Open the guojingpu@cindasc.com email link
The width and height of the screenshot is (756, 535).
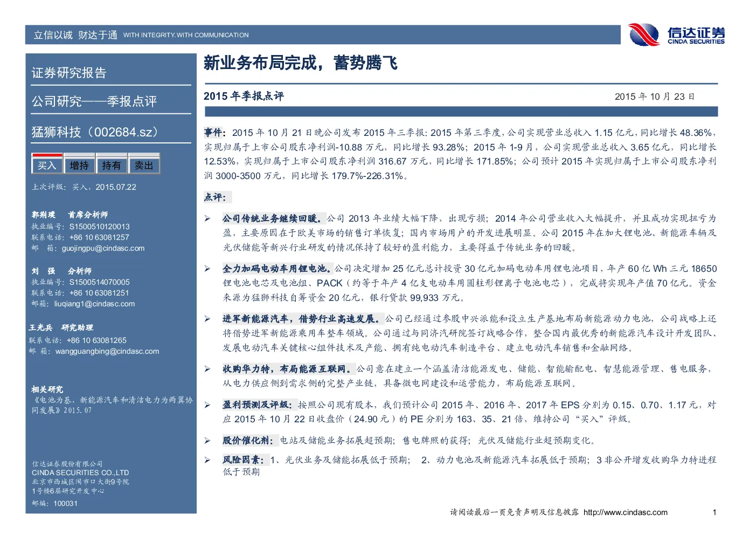coord(103,249)
